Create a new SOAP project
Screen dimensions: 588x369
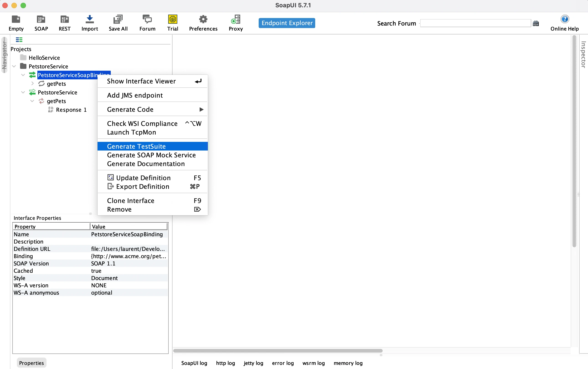point(41,19)
